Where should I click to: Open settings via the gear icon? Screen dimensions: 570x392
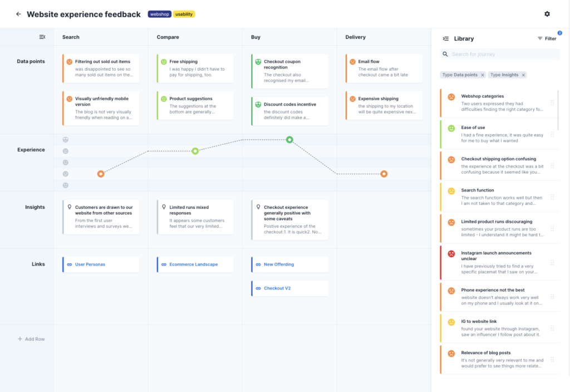pyautogui.click(x=547, y=13)
